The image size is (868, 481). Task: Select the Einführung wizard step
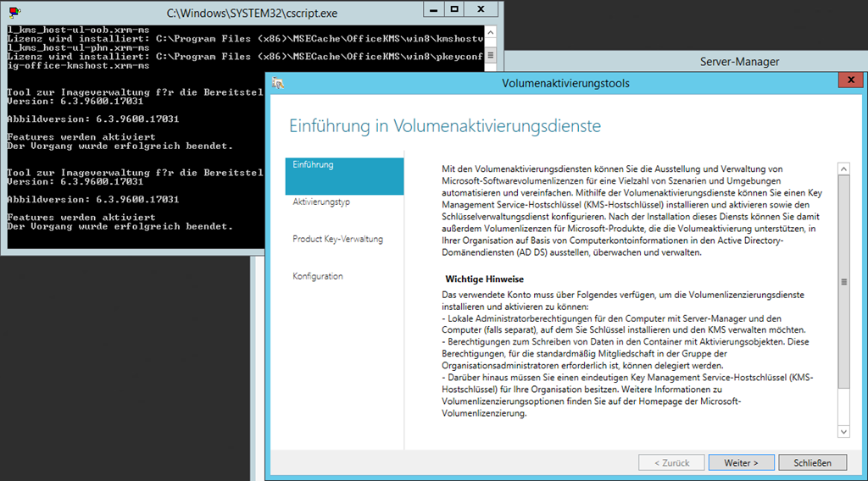click(x=345, y=165)
